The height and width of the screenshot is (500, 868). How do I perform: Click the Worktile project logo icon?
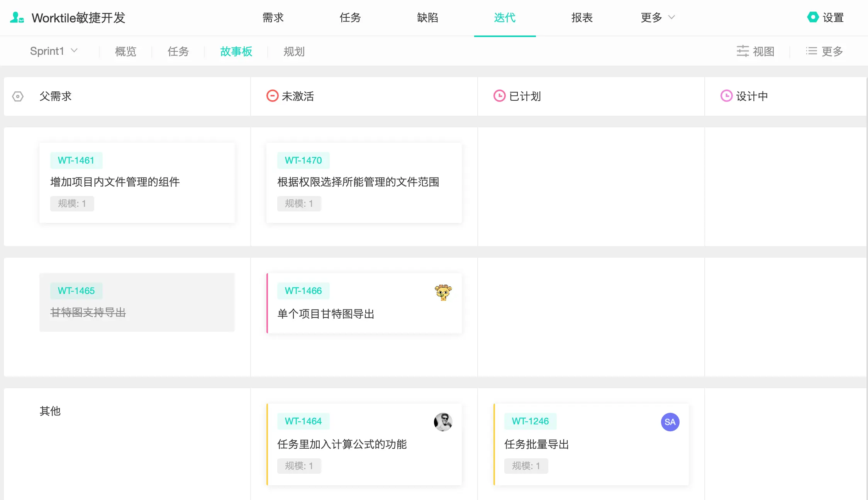coord(17,18)
